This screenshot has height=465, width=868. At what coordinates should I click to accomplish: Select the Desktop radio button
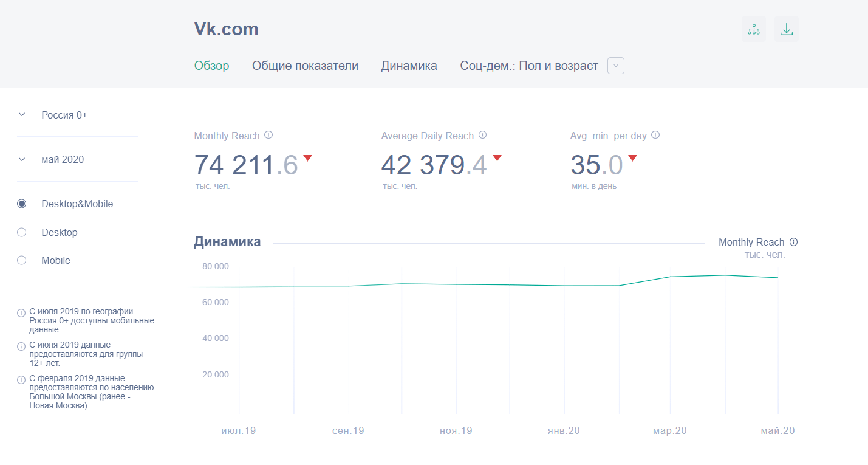(x=22, y=232)
